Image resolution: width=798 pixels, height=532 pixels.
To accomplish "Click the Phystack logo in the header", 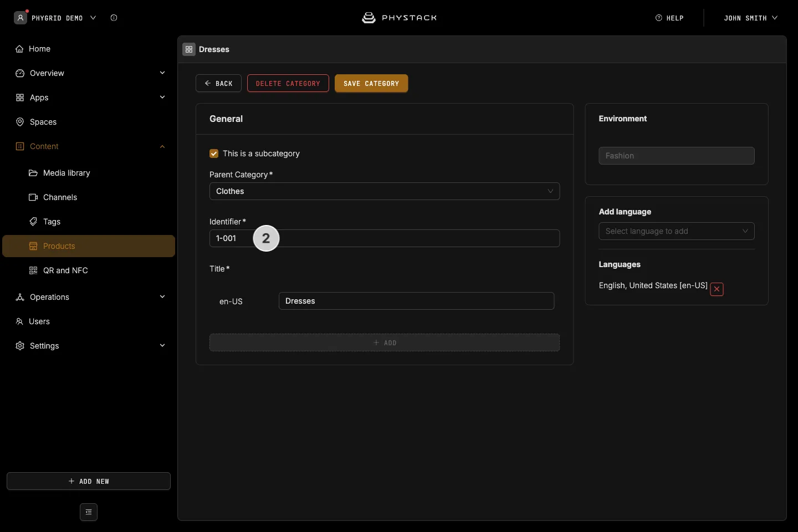I will pos(399,18).
